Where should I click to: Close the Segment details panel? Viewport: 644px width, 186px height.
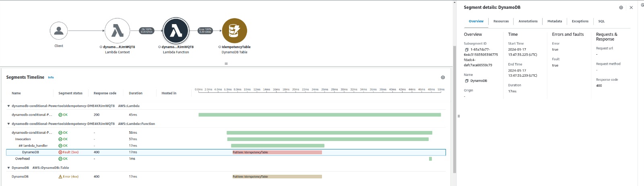point(631,8)
